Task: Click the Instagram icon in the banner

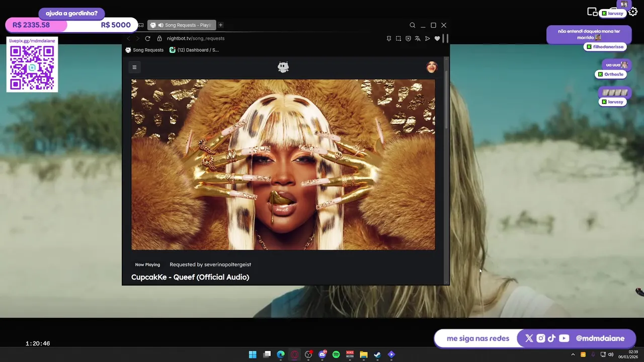Action: point(540,338)
